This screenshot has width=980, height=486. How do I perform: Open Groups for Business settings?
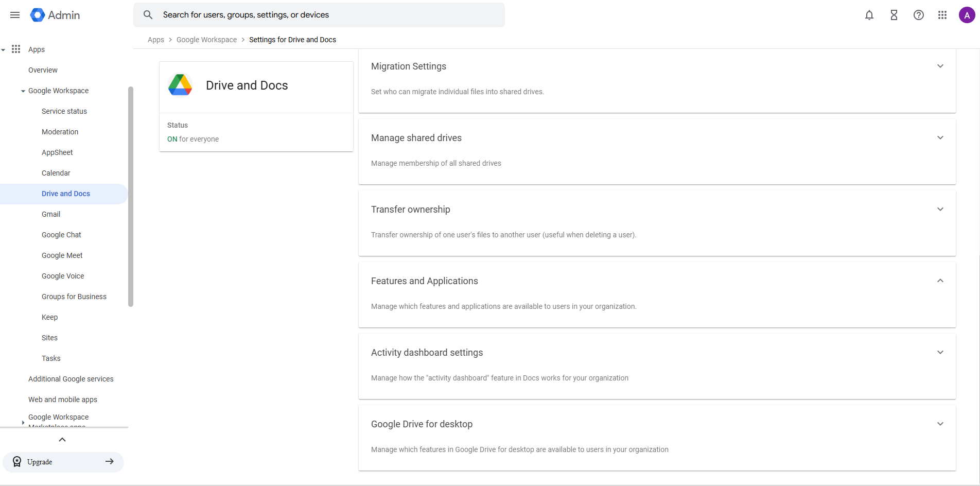point(74,297)
